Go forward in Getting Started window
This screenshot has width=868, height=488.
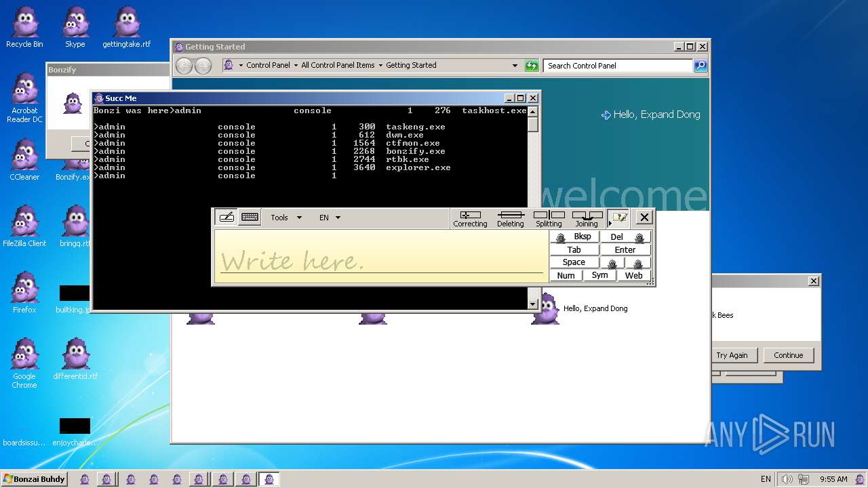click(203, 66)
